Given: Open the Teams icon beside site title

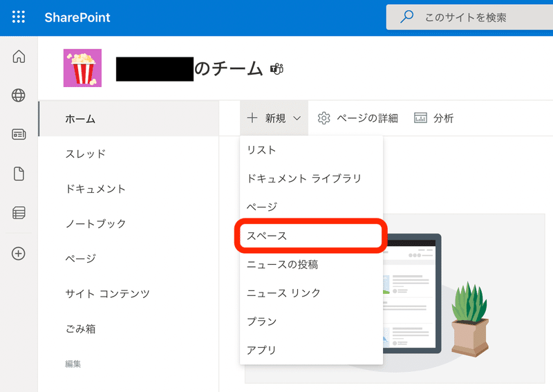Looking at the screenshot, I should [277, 69].
